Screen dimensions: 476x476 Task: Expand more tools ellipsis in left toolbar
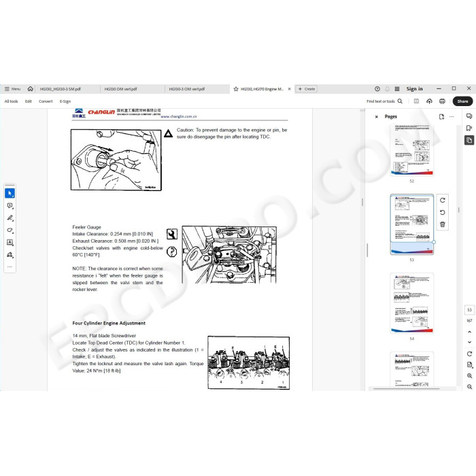(x=10, y=267)
